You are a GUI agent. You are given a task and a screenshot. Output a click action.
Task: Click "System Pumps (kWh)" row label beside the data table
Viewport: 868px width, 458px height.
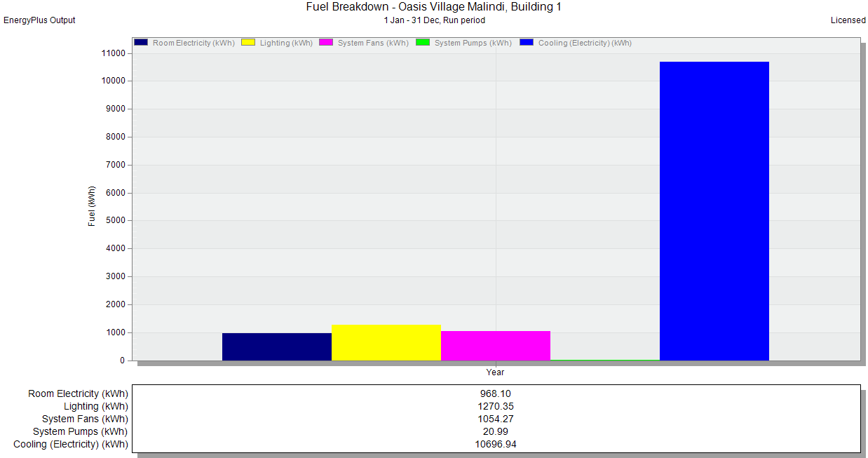coord(81,432)
